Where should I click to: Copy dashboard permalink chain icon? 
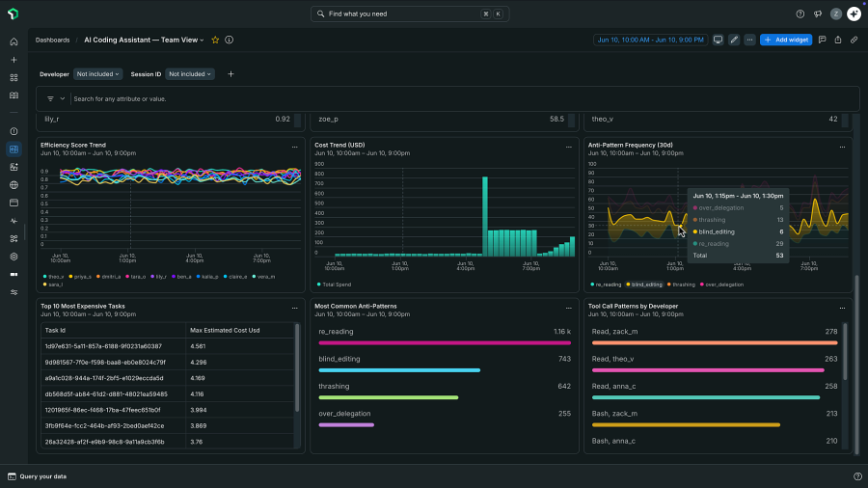tap(854, 40)
